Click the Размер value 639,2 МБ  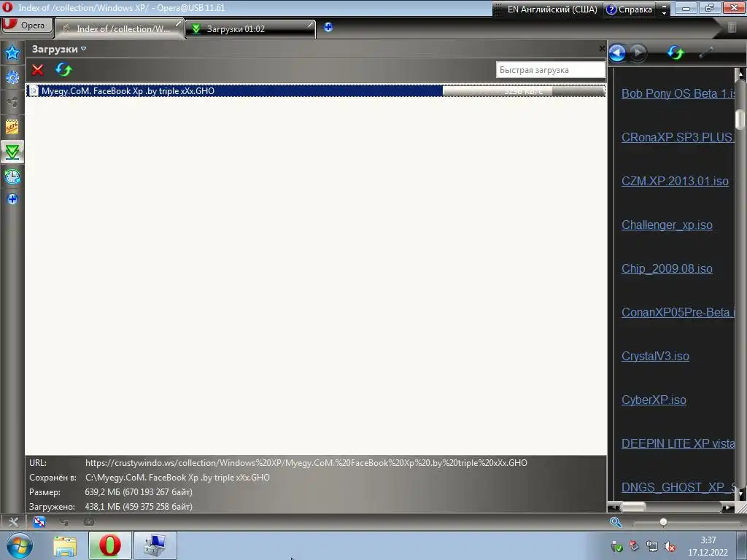(139, 492)
